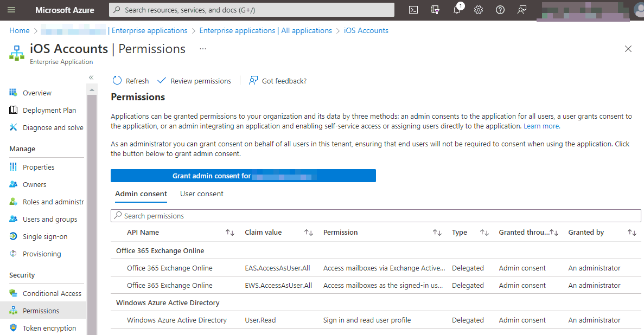
Task: Click 'Sign in and read user profile' permission
Action: (x=367, y=320)
